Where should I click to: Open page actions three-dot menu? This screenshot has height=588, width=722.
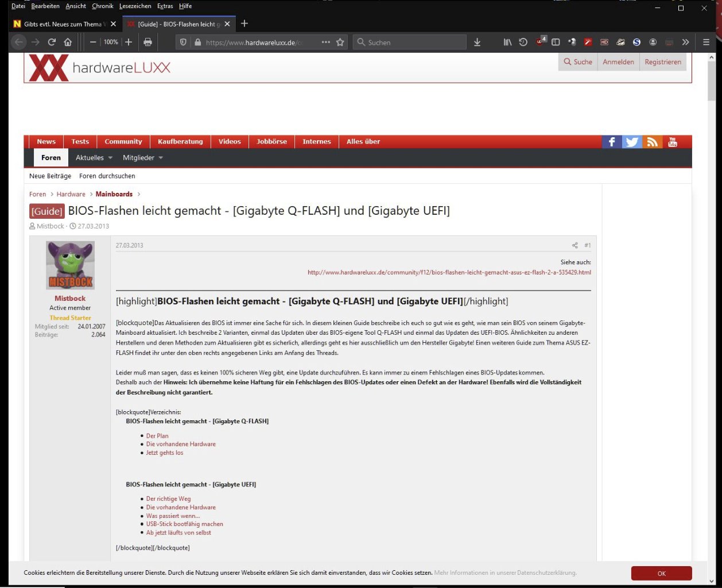[325, 42]
